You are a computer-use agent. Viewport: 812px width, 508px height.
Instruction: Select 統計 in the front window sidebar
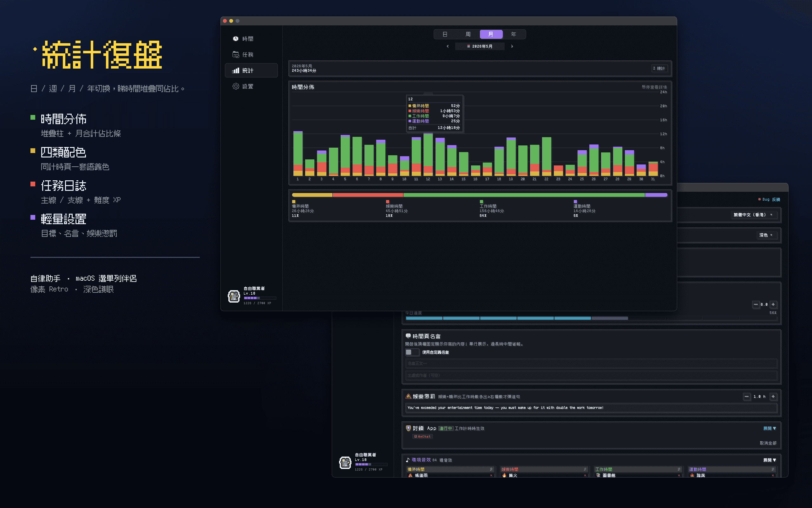[x=251, y=70]
